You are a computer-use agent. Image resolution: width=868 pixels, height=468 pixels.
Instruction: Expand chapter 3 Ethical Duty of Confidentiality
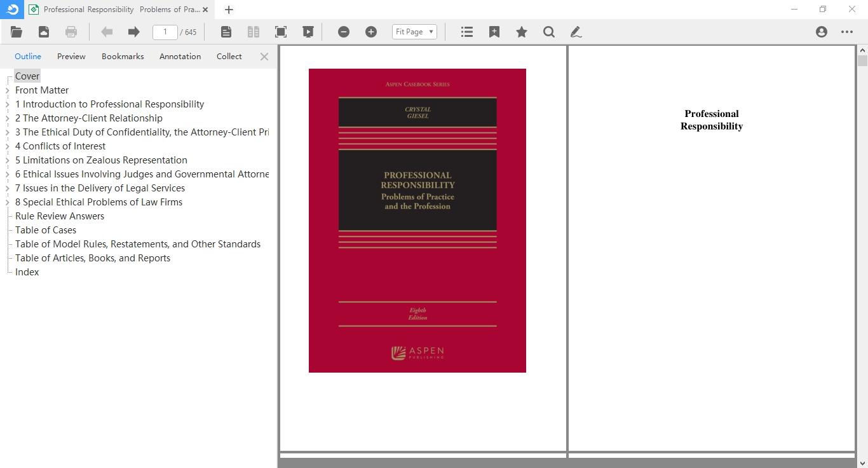click(7, 132)
